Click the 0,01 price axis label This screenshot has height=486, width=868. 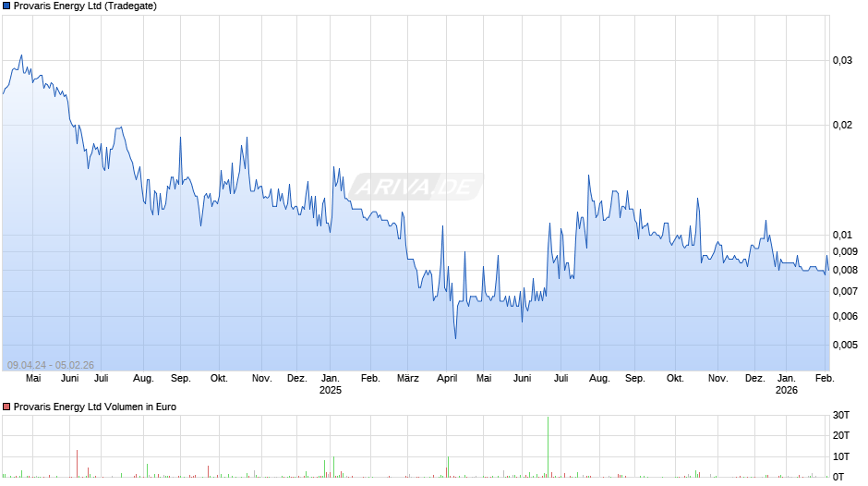coord(842,235)
